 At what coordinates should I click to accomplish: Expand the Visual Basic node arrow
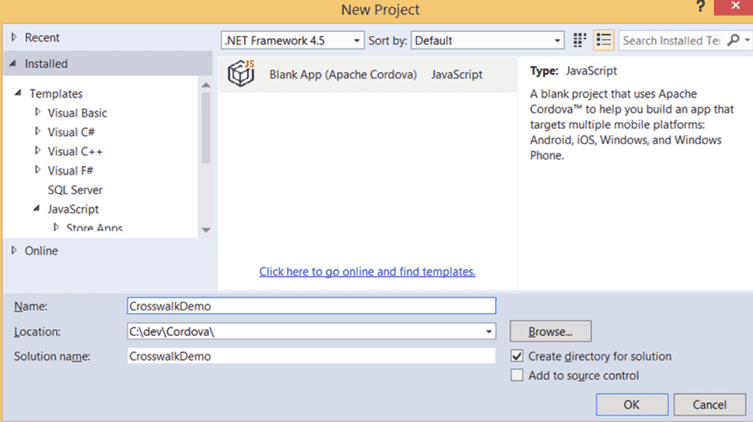37,112
